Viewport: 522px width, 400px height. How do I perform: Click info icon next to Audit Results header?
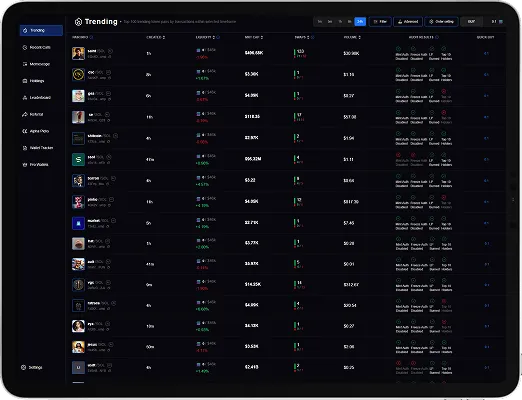click(x=437, y=37)
